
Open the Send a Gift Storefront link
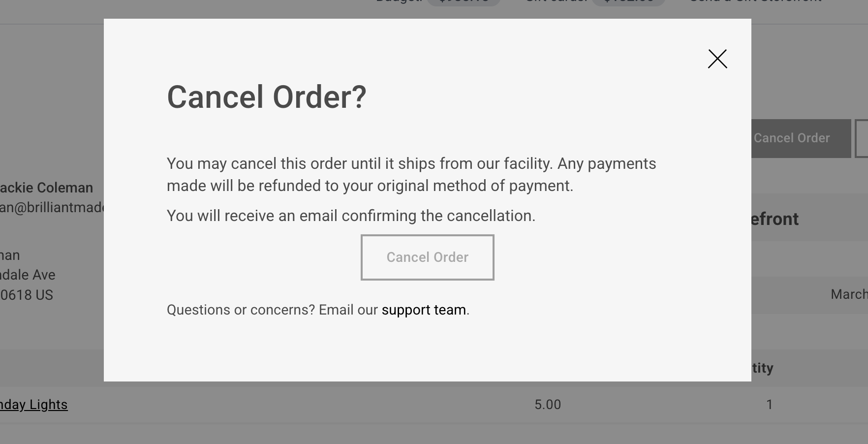click(x=755, y=1)
